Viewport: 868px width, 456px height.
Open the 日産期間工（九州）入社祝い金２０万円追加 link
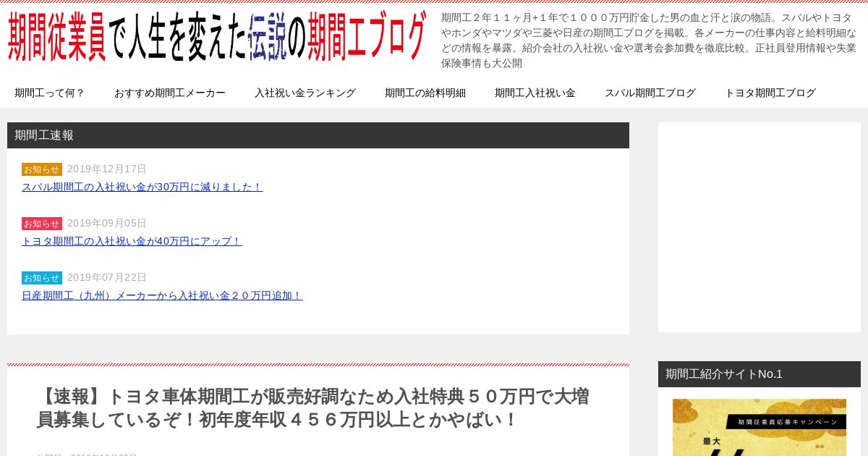point(162,295)
